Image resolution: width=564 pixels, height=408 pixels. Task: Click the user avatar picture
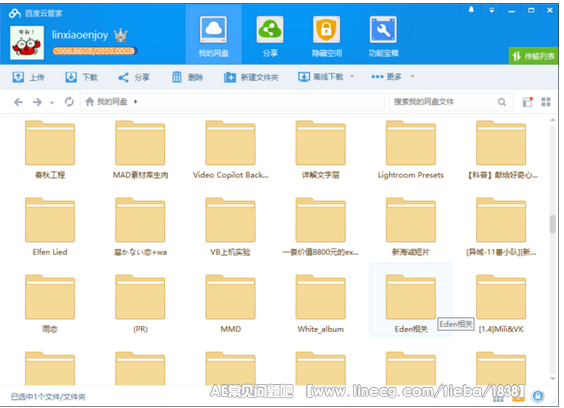pyautogui.click(x=27, y=43)
